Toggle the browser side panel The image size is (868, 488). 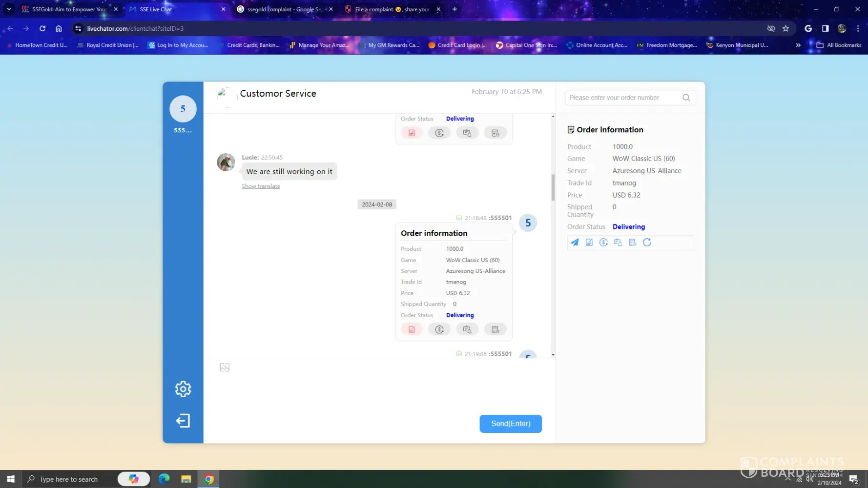[x=825, y=28]
